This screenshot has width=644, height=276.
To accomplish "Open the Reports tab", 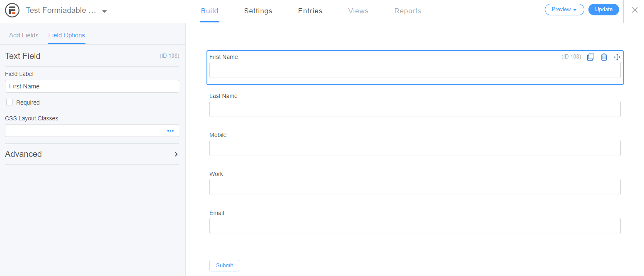I will tap(408, 11).
